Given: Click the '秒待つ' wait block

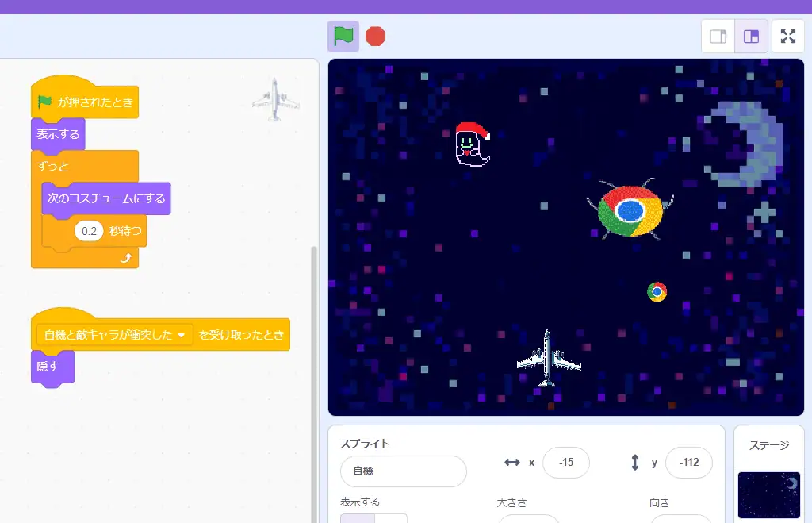Looking at the screenshot, I should [125, 231].
